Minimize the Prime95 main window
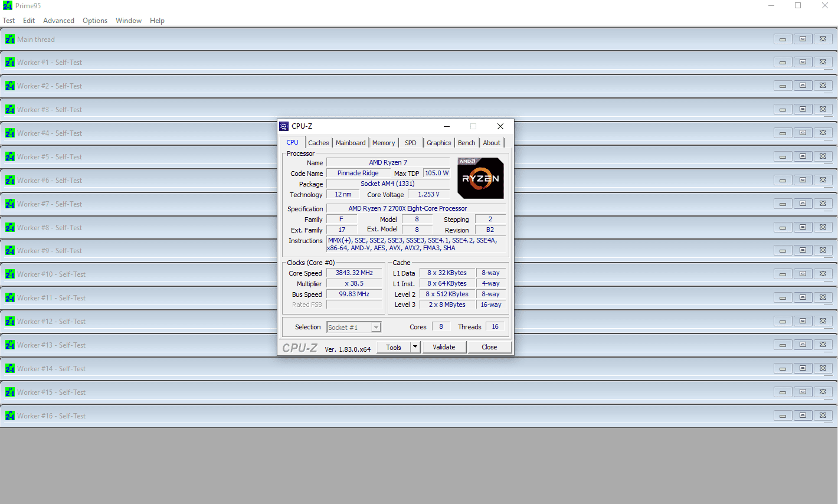The height and width of the screenshot is (504, 838). pos(771,5)
